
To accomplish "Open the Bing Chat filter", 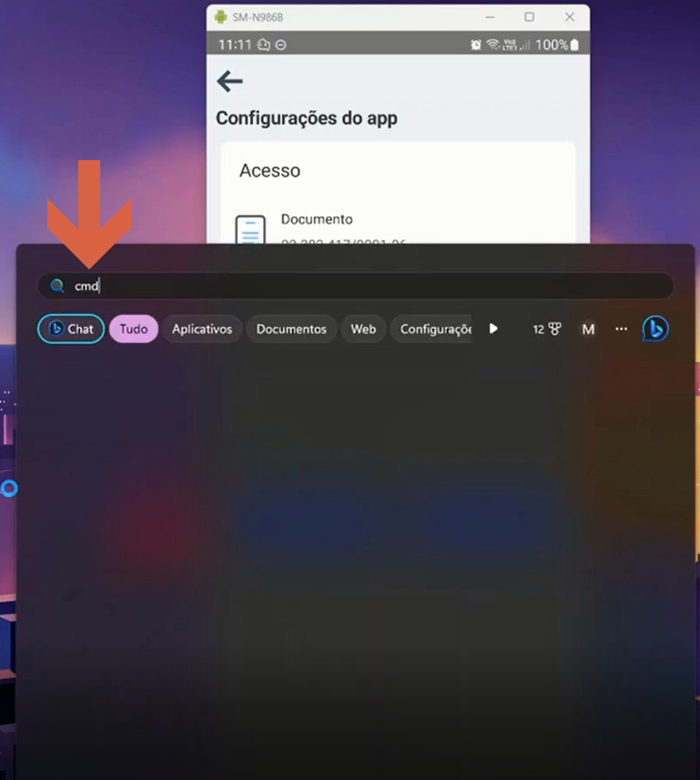I will click(71, 329).
